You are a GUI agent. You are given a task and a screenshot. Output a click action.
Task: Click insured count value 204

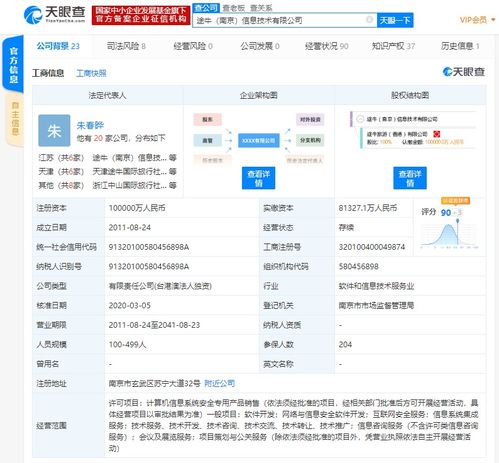click(x=345, y=344)
